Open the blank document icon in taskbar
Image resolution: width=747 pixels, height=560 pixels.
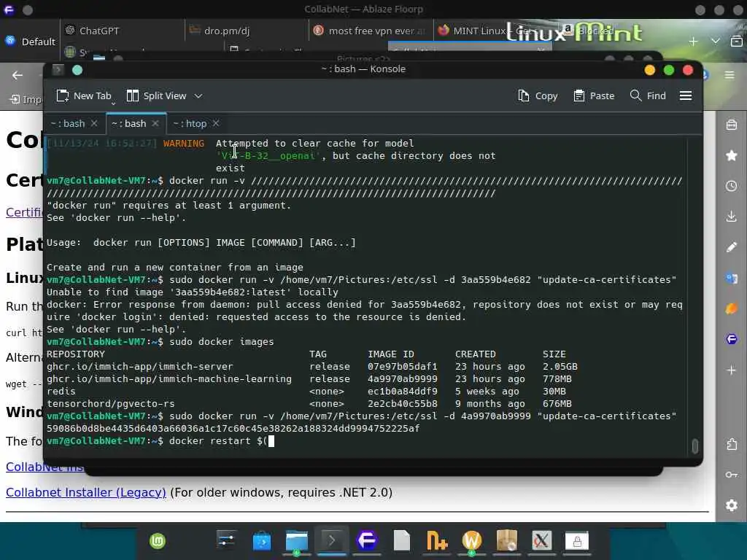coord(402,541)
